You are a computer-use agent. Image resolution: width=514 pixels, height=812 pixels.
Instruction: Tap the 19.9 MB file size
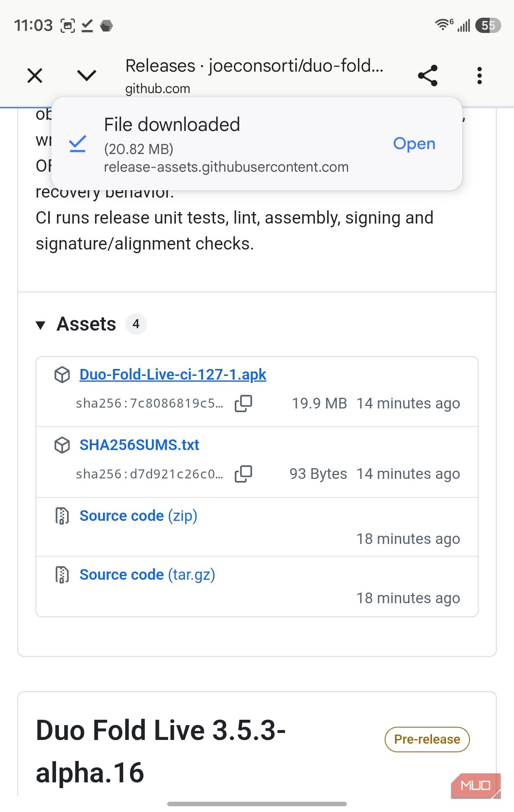[319, 404]
